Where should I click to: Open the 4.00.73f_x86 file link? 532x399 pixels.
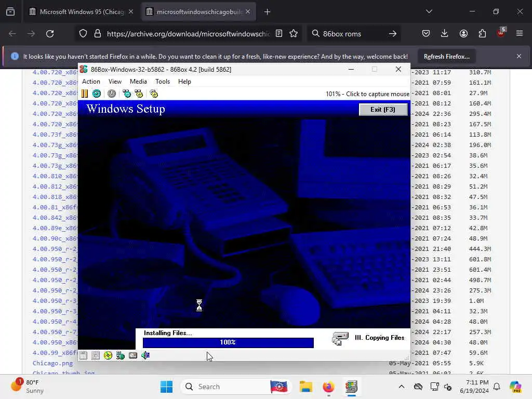(x=55, y=135)
